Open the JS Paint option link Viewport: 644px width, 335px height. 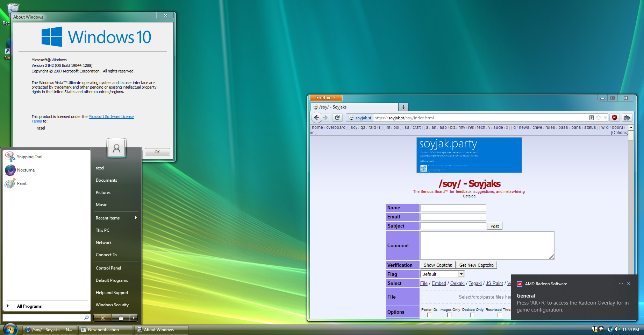click(x=494, y=283)
